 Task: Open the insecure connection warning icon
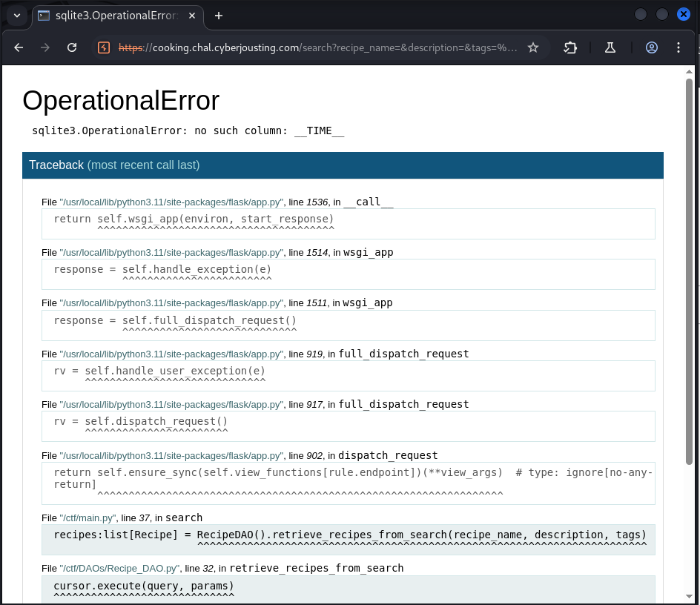(104, 47)
